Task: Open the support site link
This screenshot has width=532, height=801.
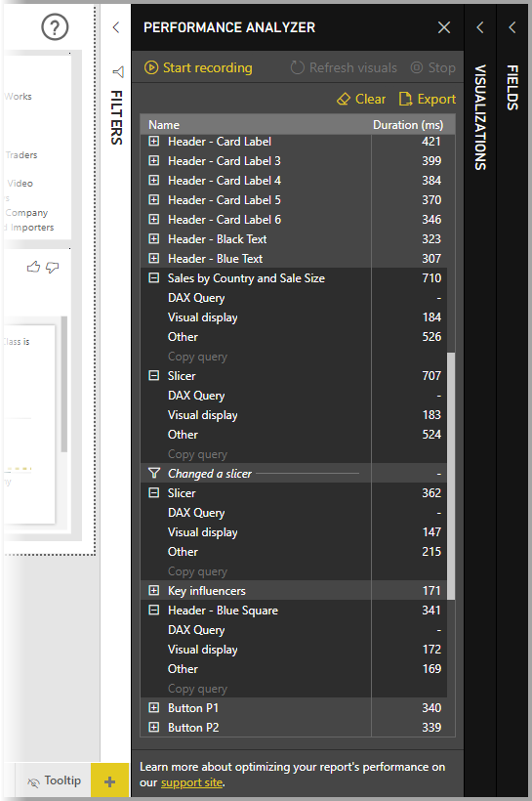Action: point(191,782)
